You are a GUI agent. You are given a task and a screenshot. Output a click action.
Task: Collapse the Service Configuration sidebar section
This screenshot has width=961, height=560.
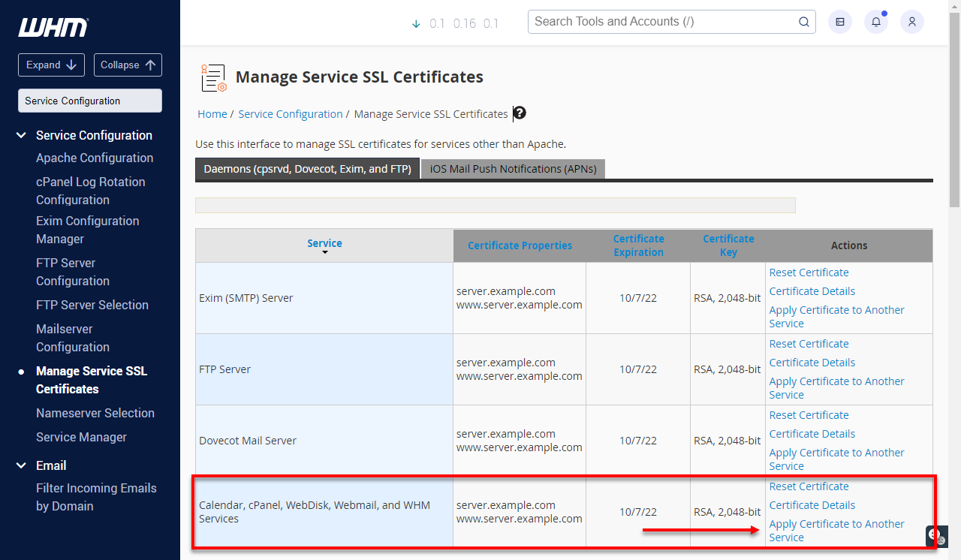click(x=21, y=135)
